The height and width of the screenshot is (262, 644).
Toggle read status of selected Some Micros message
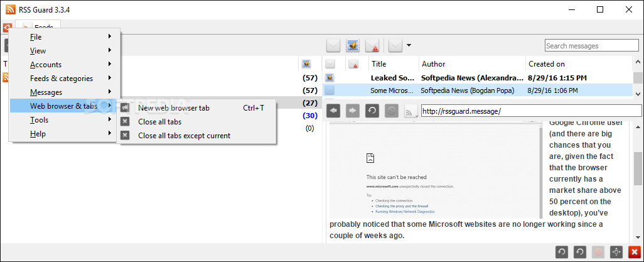pos(330,90)
